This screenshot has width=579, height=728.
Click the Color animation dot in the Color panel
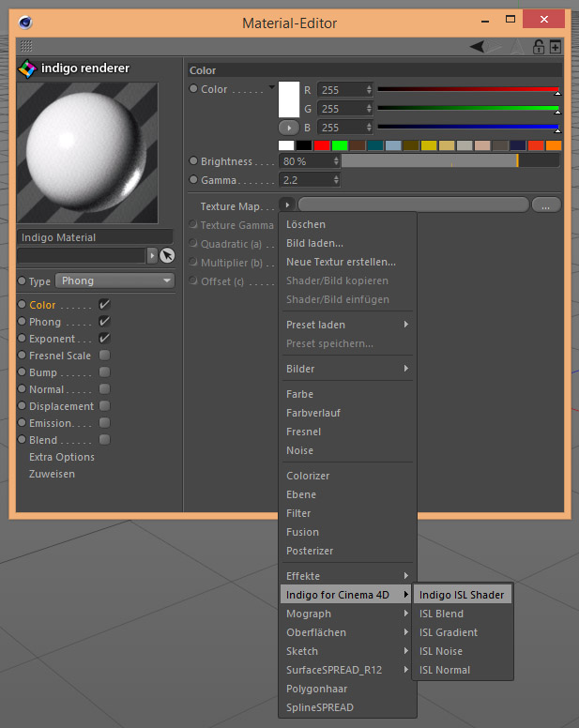(193, 89)
